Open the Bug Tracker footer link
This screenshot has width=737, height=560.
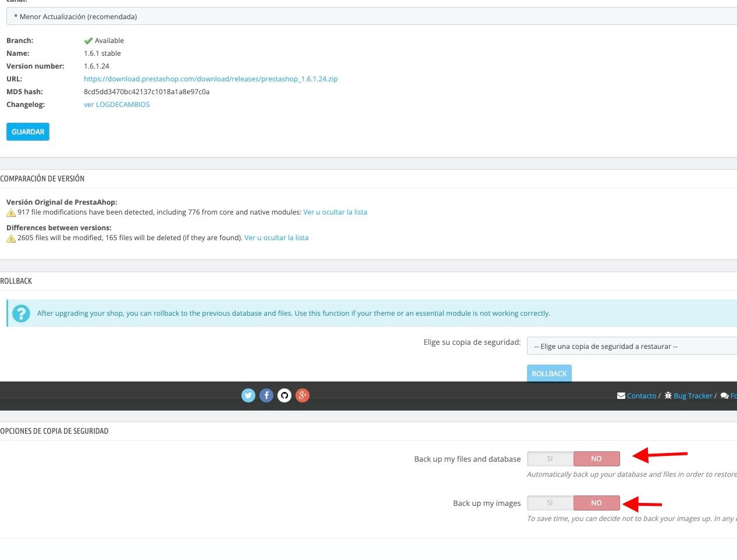pos(693,396)
